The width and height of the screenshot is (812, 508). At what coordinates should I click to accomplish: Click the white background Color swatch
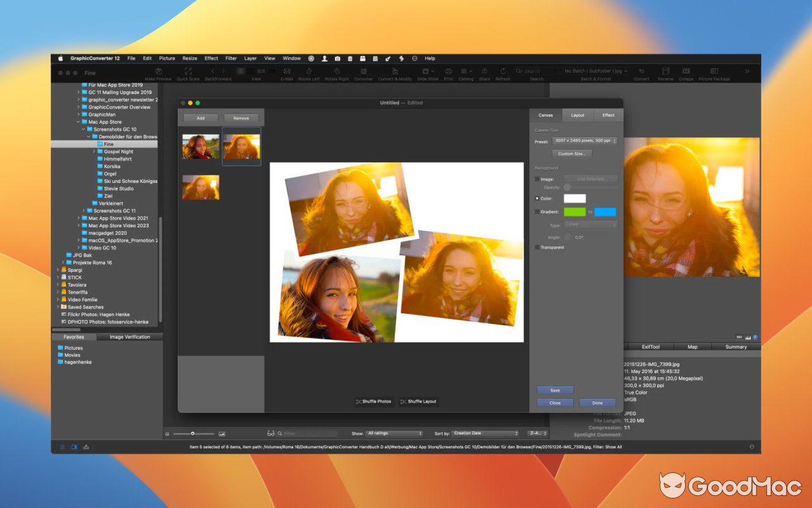575,199
